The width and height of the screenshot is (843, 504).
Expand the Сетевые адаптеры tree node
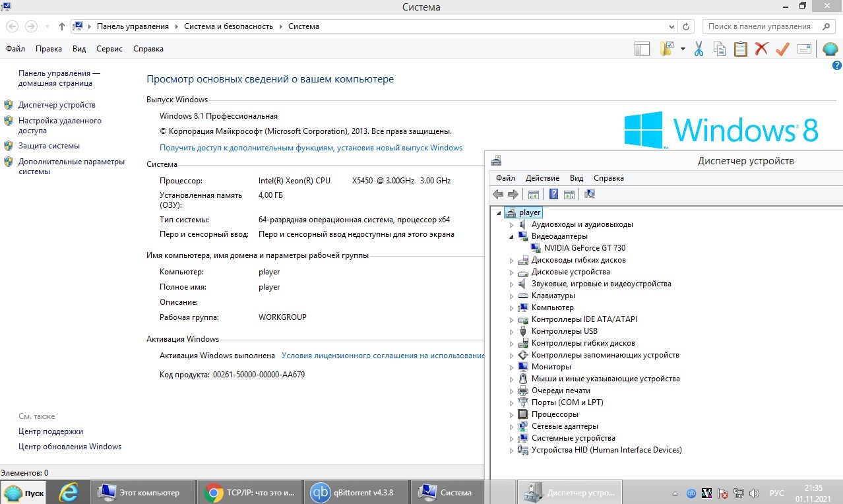click(511, 427)
